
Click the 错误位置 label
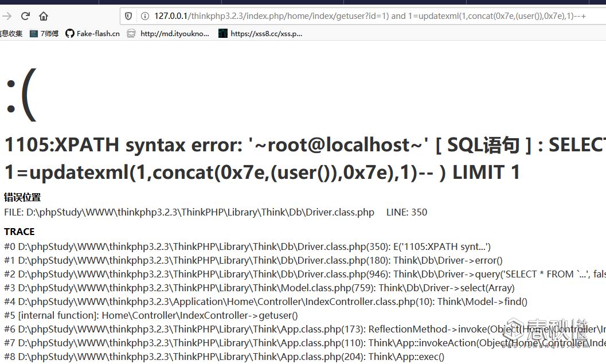tap(22, 197)
